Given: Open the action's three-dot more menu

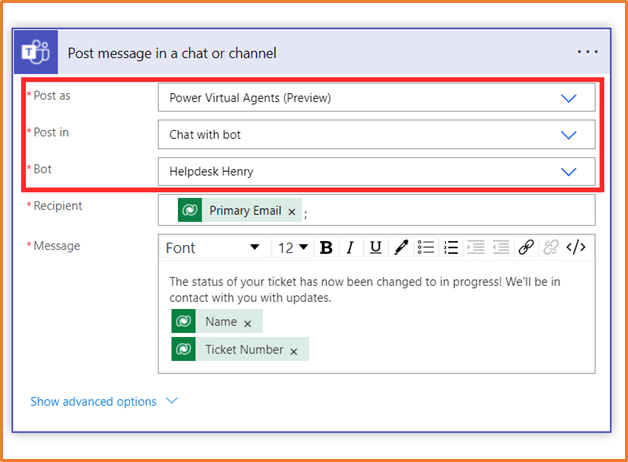Looking at the screenshot, I should 587,52.
